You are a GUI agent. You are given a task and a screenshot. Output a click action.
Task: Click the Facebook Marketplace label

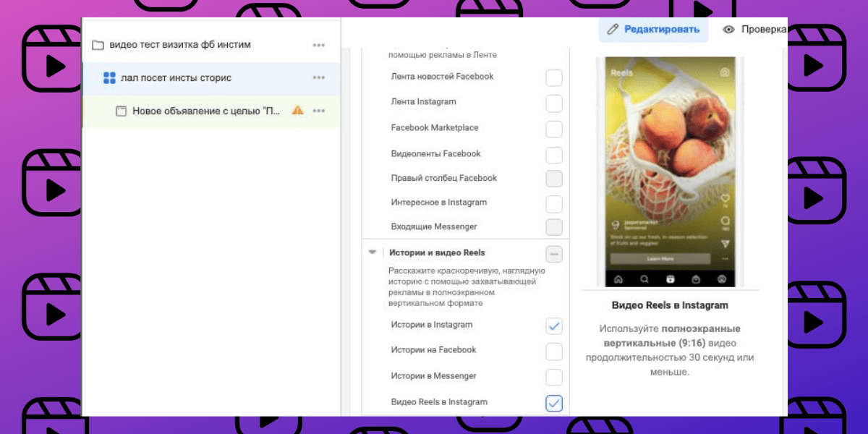pos(435,128)
